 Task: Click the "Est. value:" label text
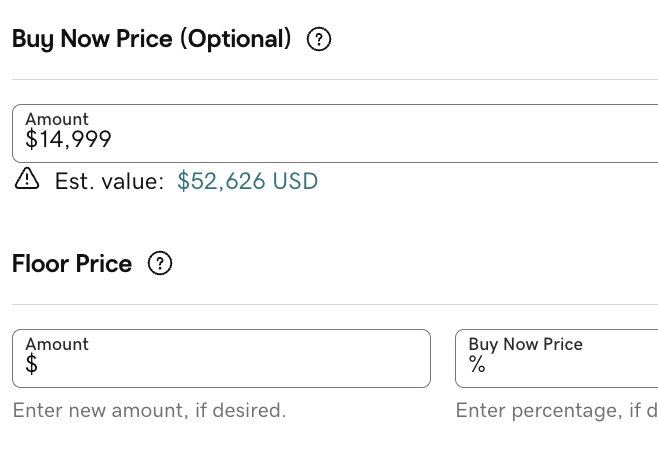(109, 181)
